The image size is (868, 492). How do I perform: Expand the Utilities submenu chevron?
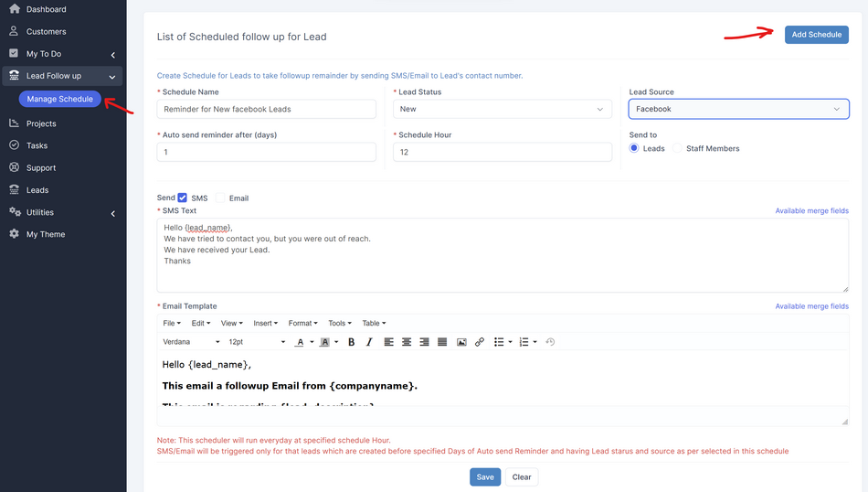113,213
